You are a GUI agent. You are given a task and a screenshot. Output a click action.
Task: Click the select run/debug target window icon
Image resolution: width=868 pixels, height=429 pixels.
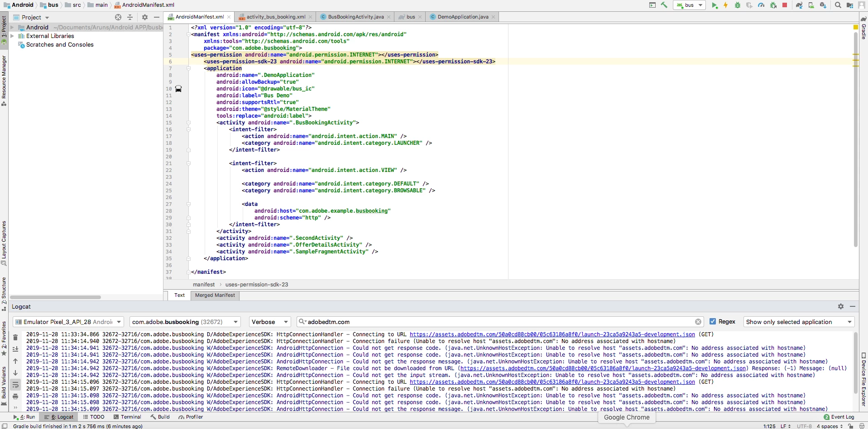pos(652,5)
